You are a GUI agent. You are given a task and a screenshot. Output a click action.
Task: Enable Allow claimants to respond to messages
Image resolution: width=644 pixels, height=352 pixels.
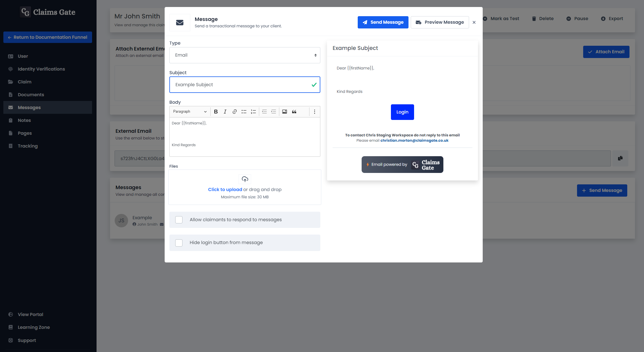(x=179, y=219)
